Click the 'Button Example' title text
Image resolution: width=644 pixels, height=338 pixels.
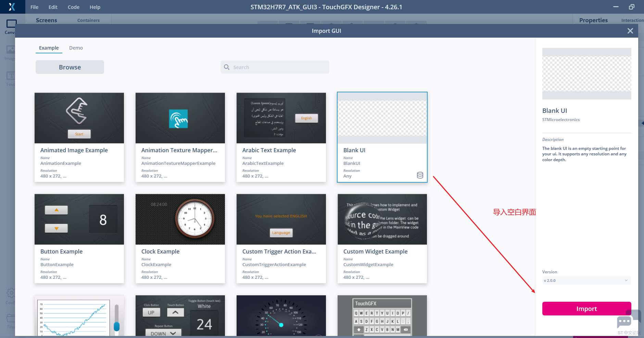[x=61, y=251]
